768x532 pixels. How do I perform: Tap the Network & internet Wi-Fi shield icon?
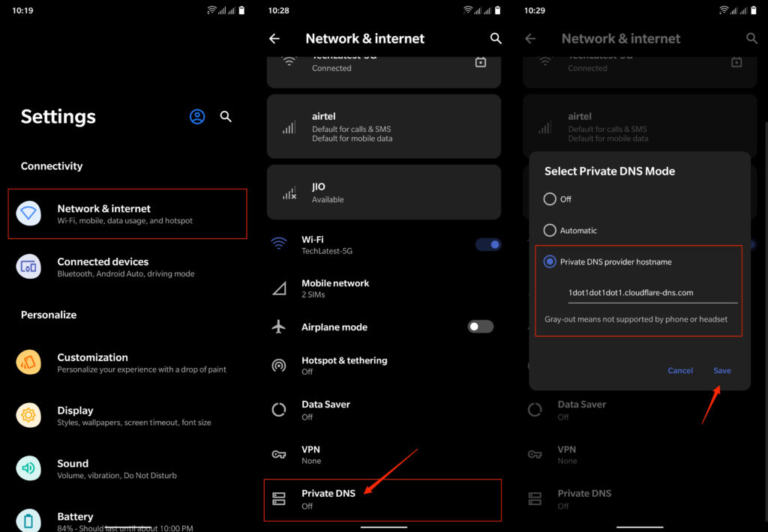pyautogui.click(x=28, y=214)
